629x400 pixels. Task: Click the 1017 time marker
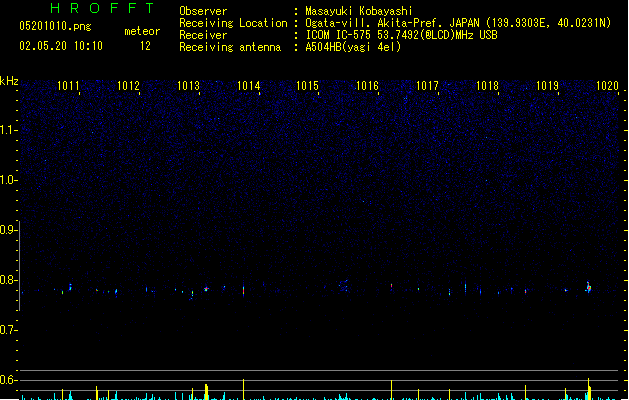pyautogui.click(x=427, y=86)
